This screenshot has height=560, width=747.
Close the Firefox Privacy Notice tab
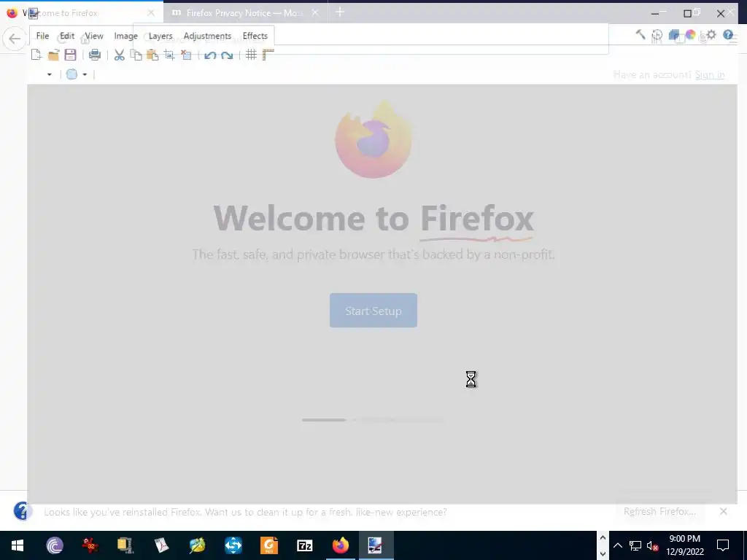point(315,13)
